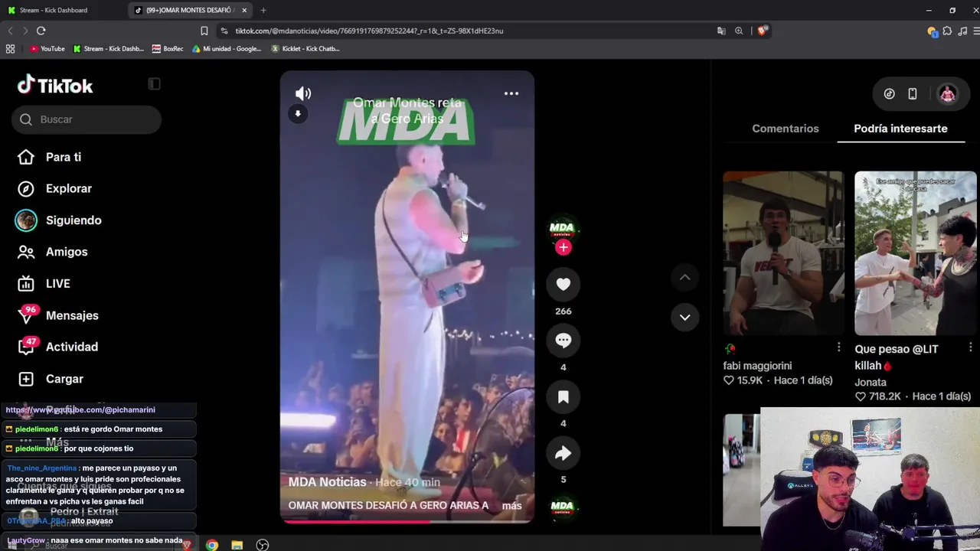This screenshot has height=551, width=980.
Task: Like the video with heart icon
Action: point(563,284)
